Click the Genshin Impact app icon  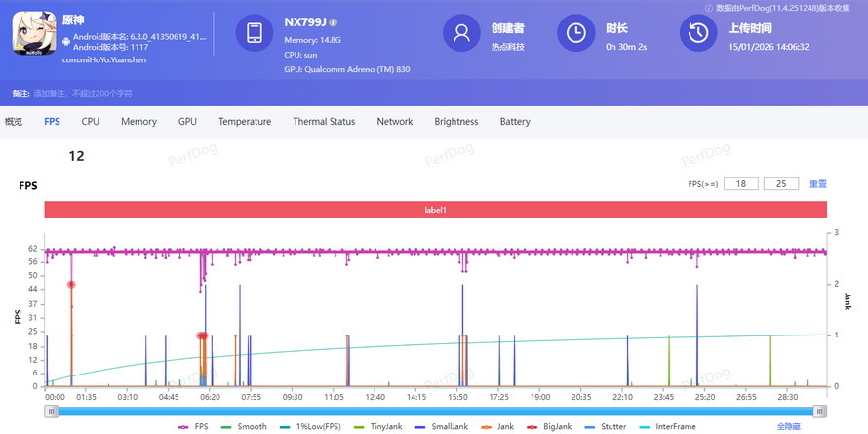(34, 33)
